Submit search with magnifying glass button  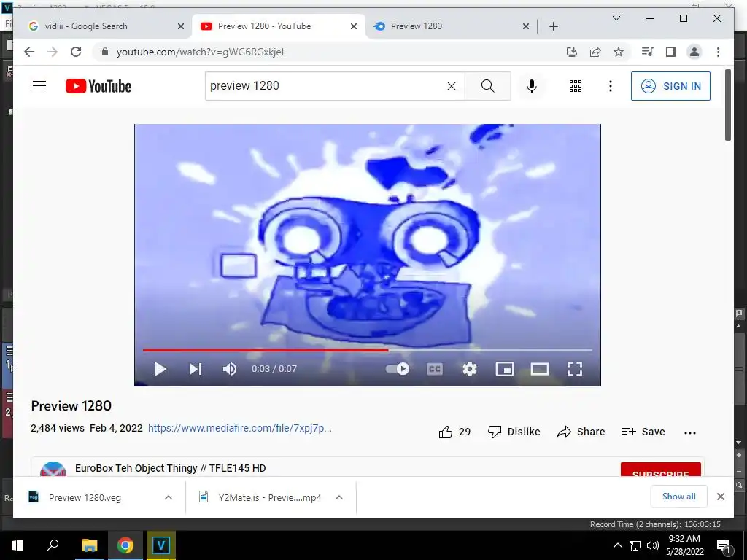click(x=487, y=86)
